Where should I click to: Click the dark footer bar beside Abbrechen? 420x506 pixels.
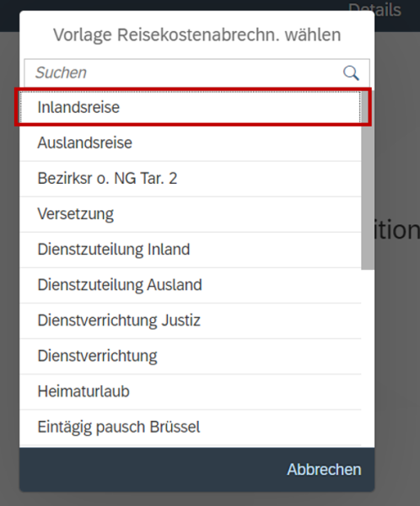[x=145, y=470]
